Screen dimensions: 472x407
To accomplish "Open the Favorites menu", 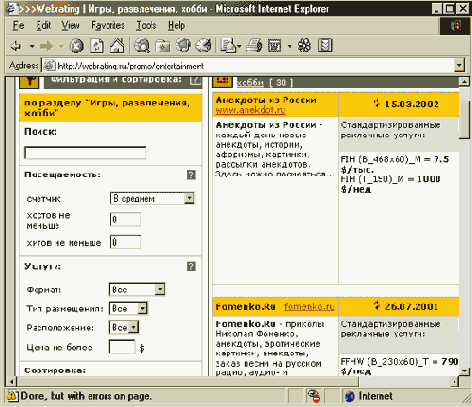I will [108, 25].
